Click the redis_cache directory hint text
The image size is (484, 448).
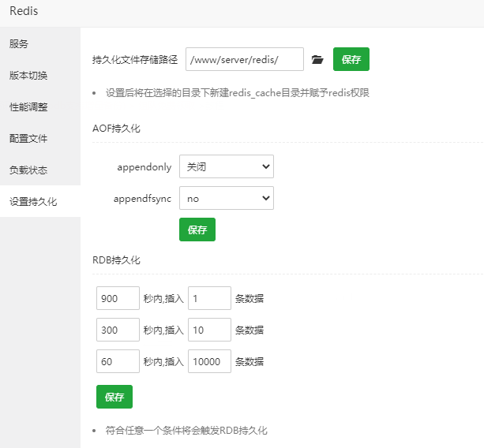238,93
